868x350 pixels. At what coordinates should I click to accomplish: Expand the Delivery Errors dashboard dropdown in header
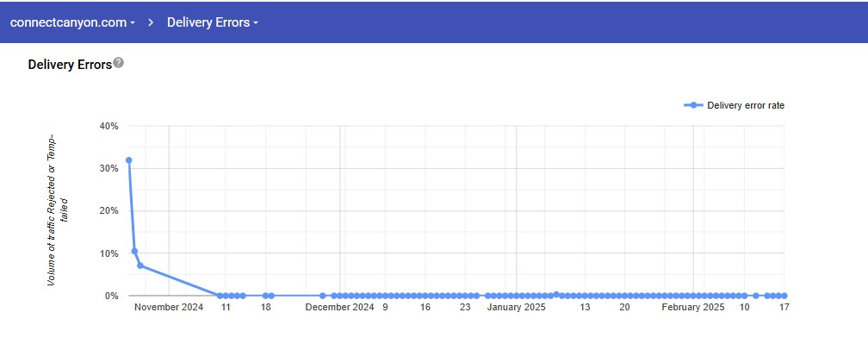213,22
